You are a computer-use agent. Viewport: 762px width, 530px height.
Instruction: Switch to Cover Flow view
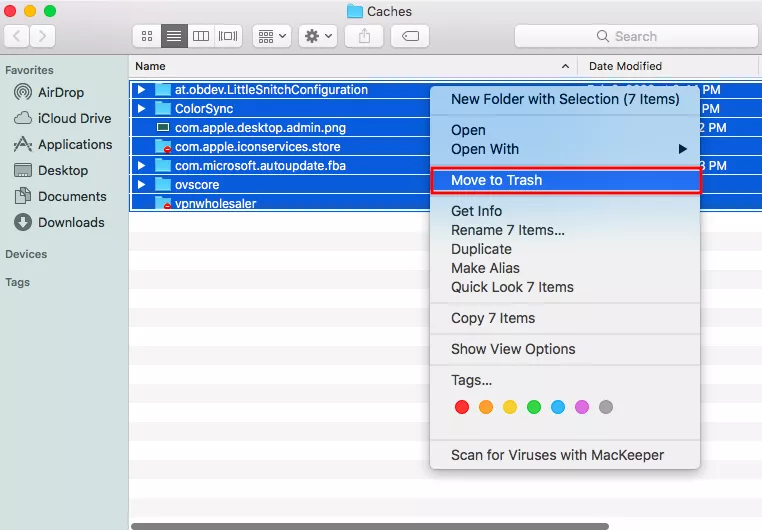(228, 36)
